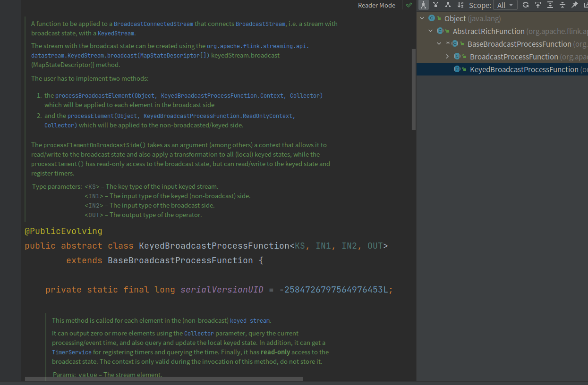
Task: Toggle Reader Mode in the editor
Action: tap(376, 5)
